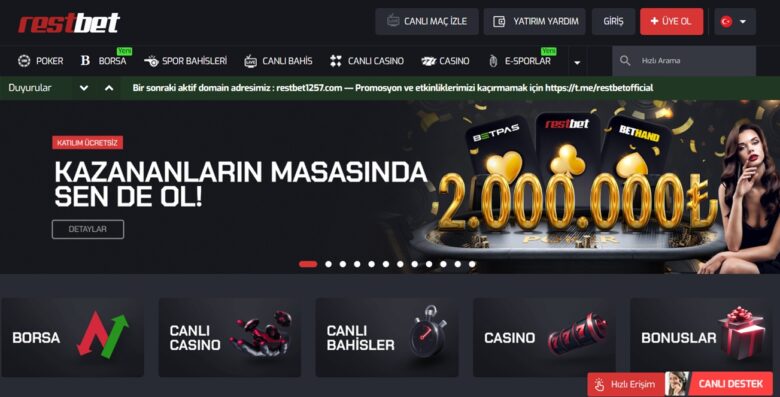Open the CANLI MAÇ İZLE button
Viewport: 780px width, 397px height.
pyautogui.click(x=427, y=21)
